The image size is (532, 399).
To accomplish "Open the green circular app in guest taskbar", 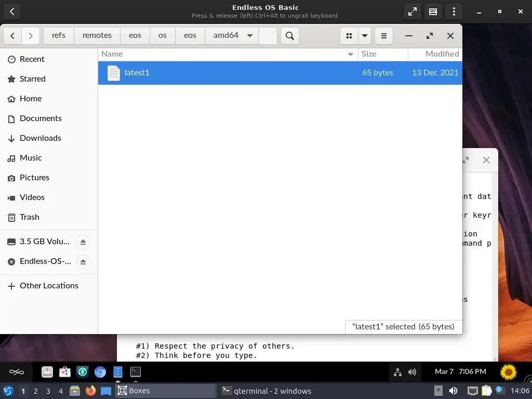I will (x=83, y=372).
